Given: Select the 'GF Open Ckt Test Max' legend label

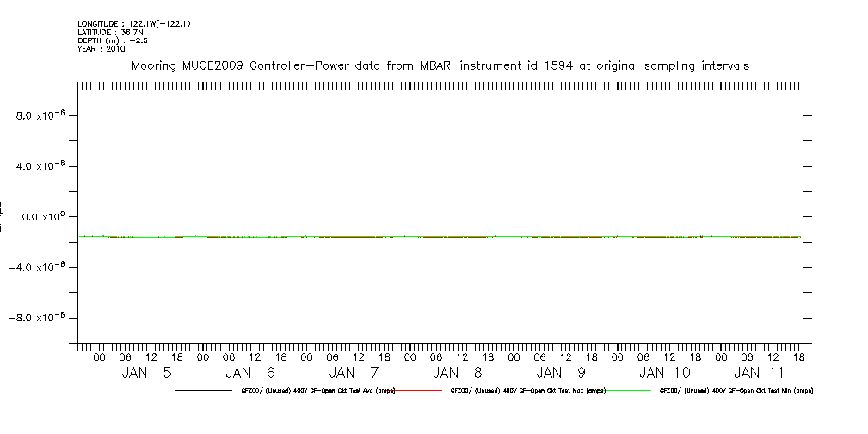Looking at the screenshot, I should 528,391.
